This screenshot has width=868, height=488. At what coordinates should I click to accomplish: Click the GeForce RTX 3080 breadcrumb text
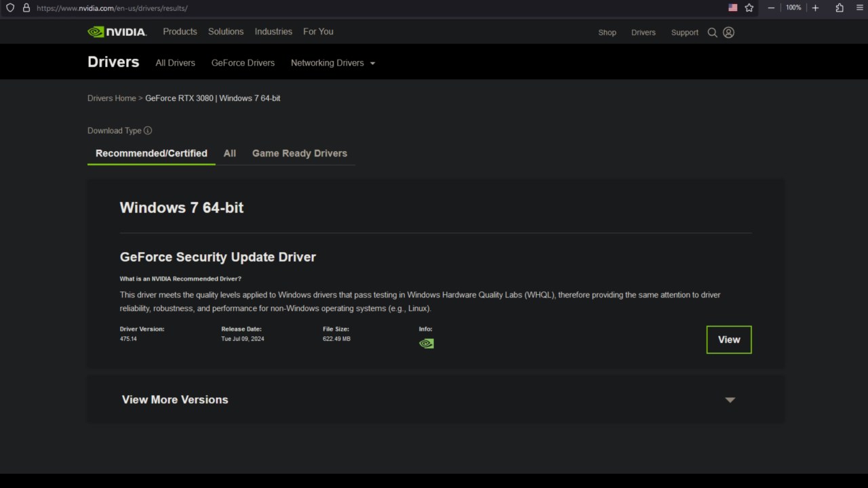pyautogui.click(x=179, y=98)
